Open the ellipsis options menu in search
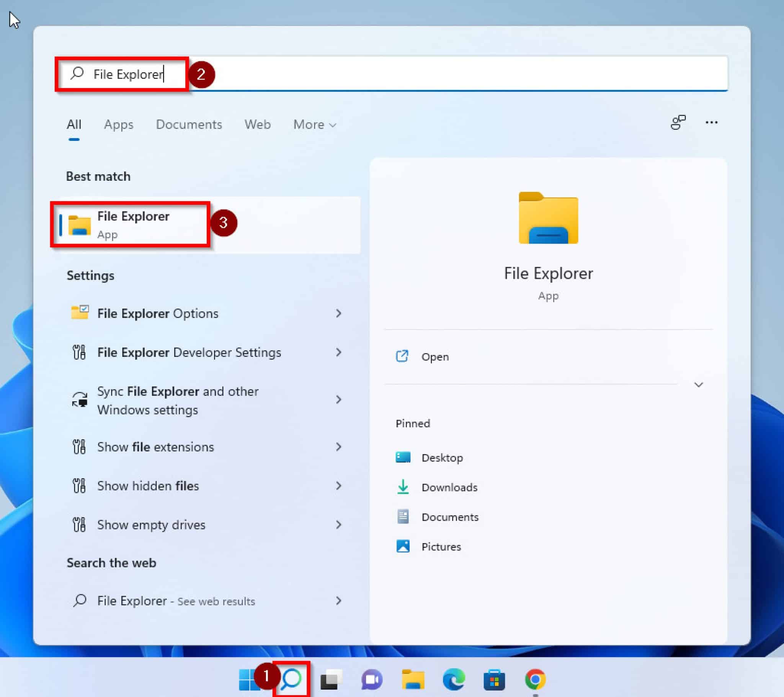Image resolution: width=784 pixels, height=697 pixels. click(x=712, y=122)
